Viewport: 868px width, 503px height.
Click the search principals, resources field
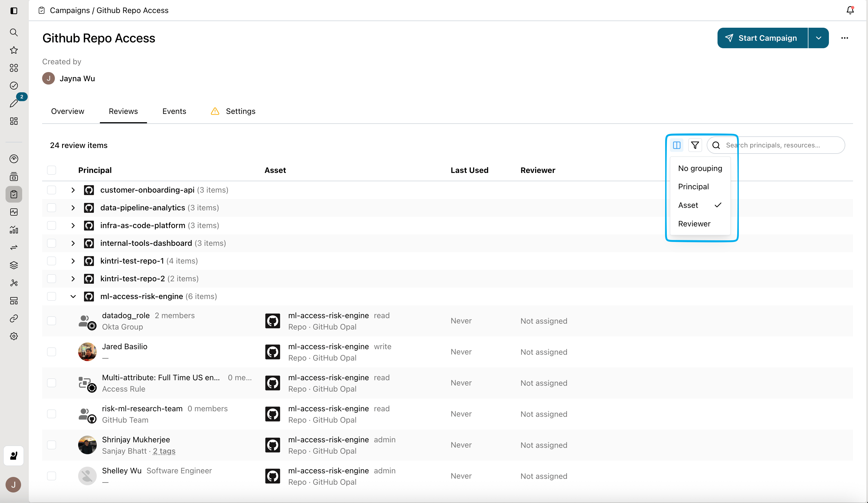pos(776,145)
